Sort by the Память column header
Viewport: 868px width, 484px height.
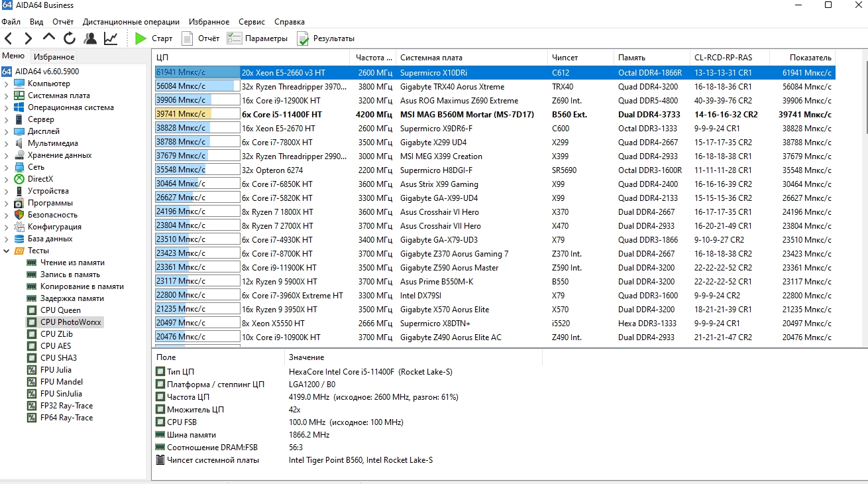[651, 58]
